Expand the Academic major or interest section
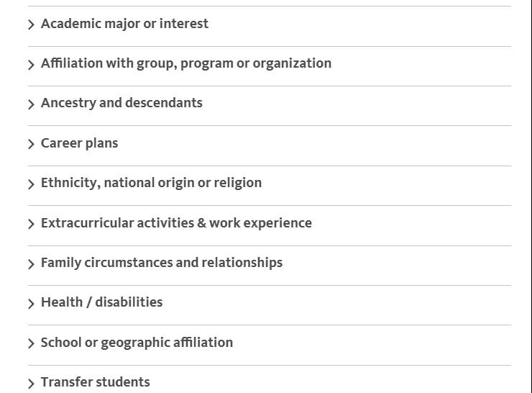Image resolution: width=532 pixels, height=393 pixels. pos(124,24)
